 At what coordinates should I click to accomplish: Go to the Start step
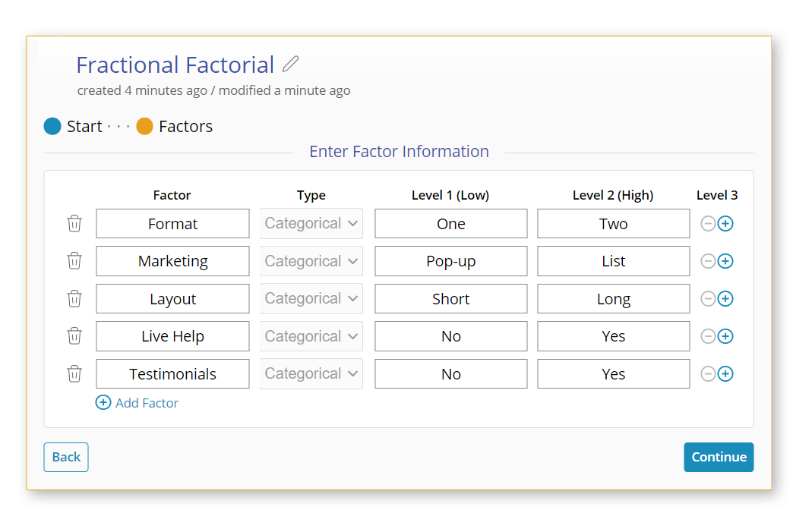52,127
